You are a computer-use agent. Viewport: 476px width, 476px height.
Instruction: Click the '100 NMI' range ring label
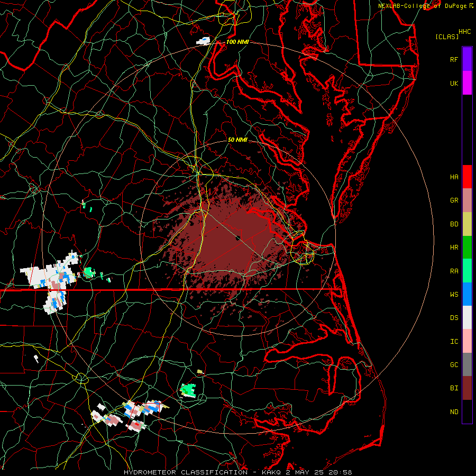click(x=237, y=42)
